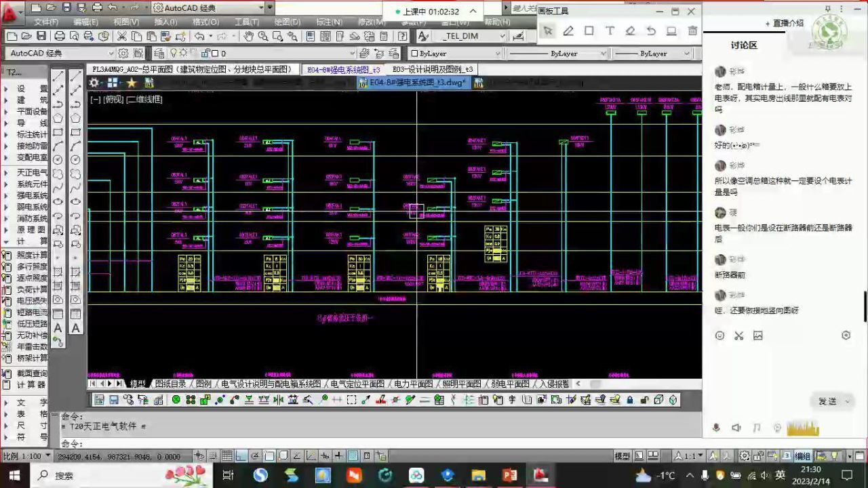Toggle the 模型 model space button in status bar

[x=622, y=456]
